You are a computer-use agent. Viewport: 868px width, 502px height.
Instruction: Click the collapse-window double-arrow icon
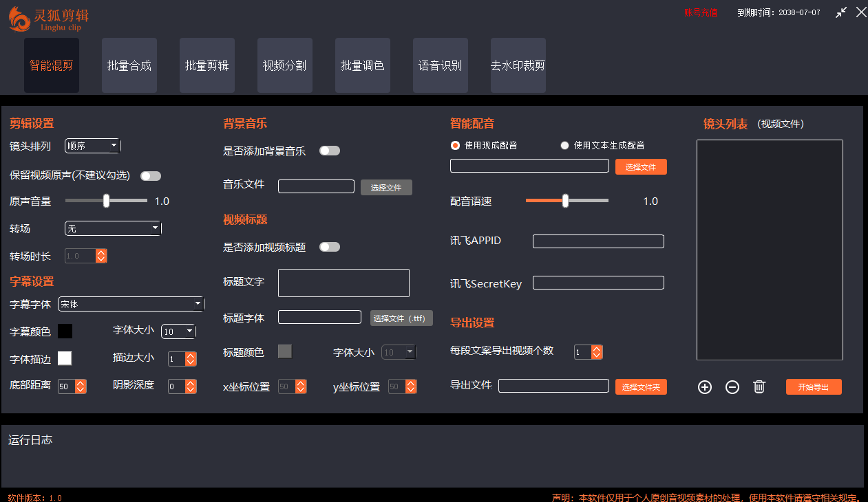pos(841,12)
